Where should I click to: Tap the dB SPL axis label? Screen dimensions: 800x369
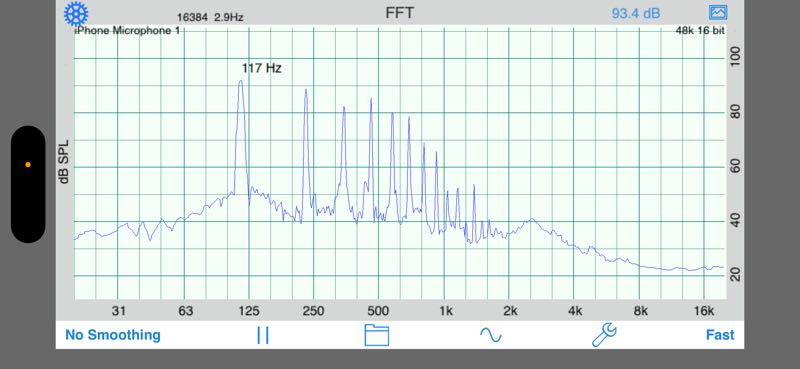64,161
